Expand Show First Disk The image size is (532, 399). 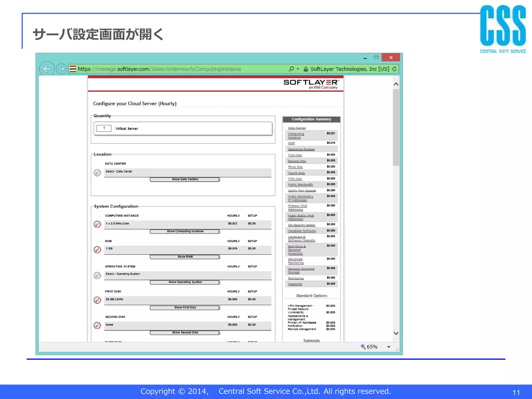click(x=185, y=308)
